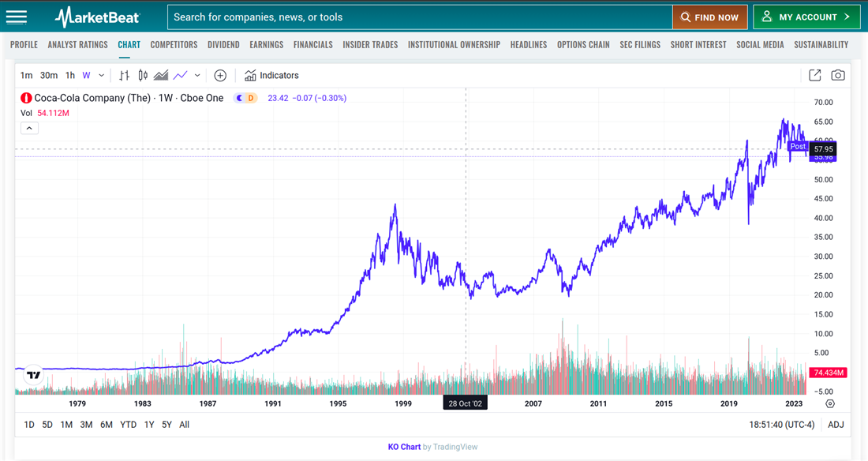
Task: Click the Coca-Cola Company symbol title
Action: (x=129, y=98)
